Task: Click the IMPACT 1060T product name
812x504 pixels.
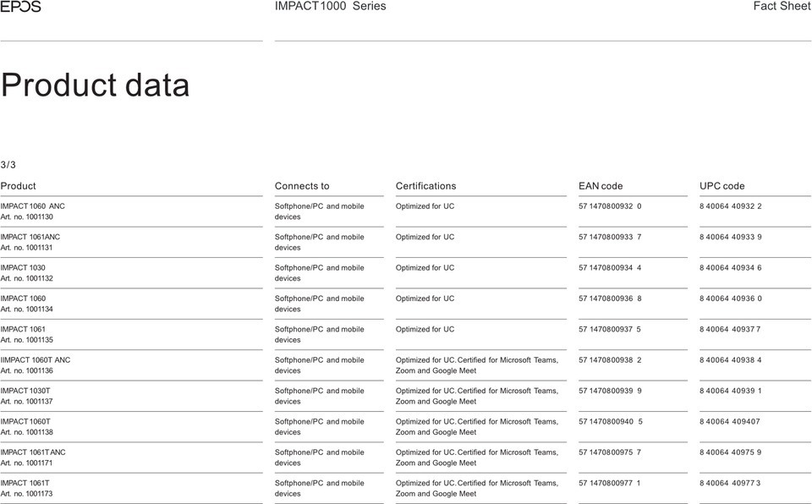Action: pos(25,421)
